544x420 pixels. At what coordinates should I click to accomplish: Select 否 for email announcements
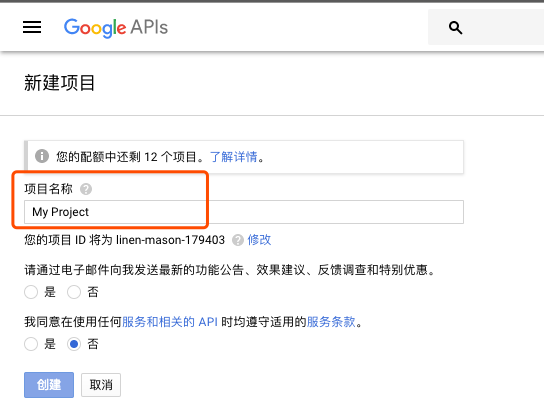(x=74, y=292)
